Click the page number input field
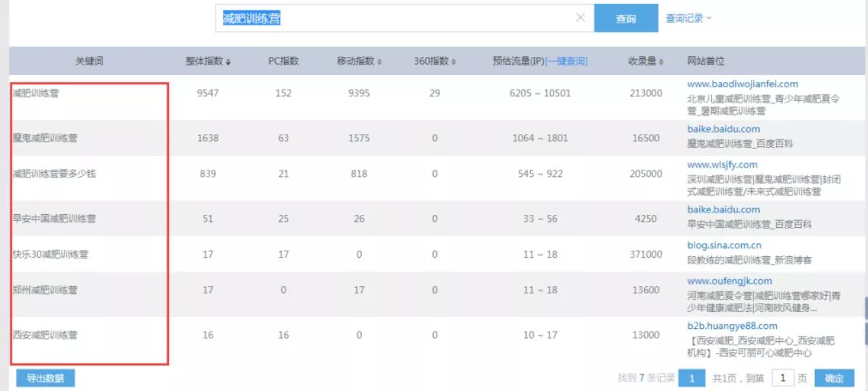Viewport: 868px width, 391px height. coord(783,378)
